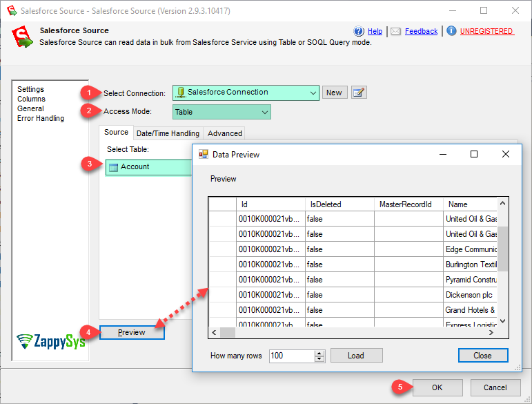Image resolution: width=532 pixels, height=404 pixels.
Task: Click the Close button in Data Preview
Action: (483, 356)
